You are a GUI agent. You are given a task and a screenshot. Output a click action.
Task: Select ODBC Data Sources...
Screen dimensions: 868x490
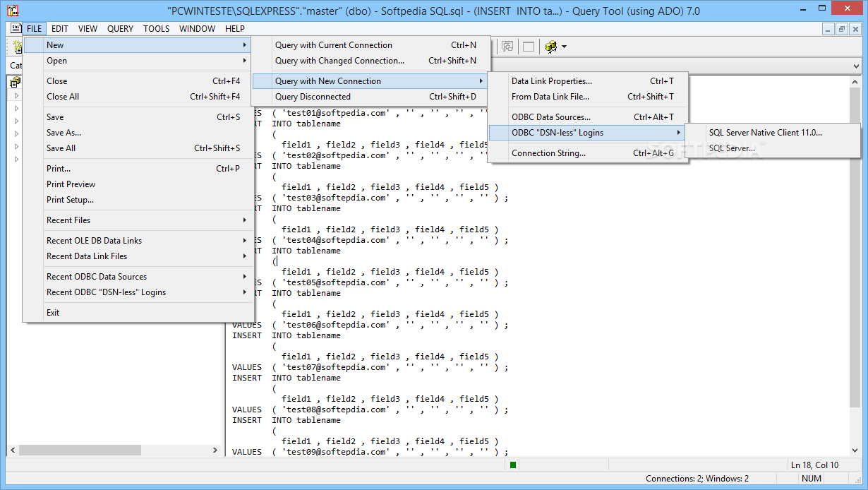pos(587,117)
